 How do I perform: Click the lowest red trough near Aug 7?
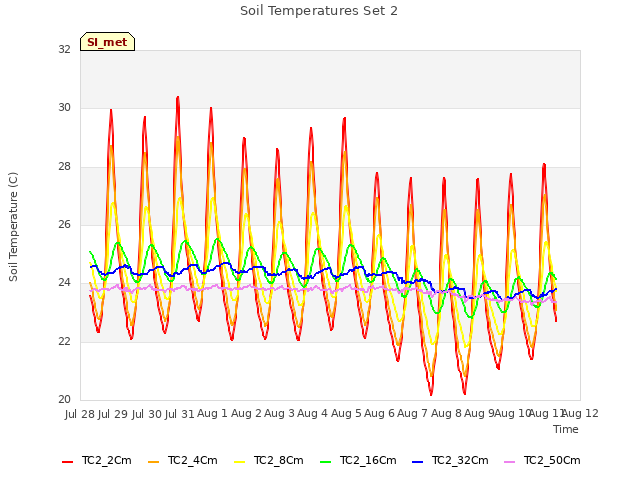pyautogui.click(x=431, y=394)
